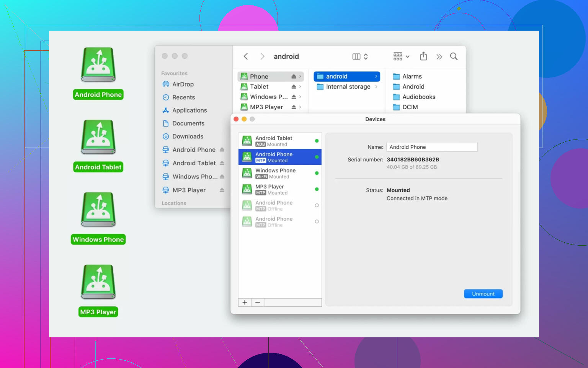The image size is (588, 368).
Task: Open Finder group-by options dropdown
Action: click(401, 56)
